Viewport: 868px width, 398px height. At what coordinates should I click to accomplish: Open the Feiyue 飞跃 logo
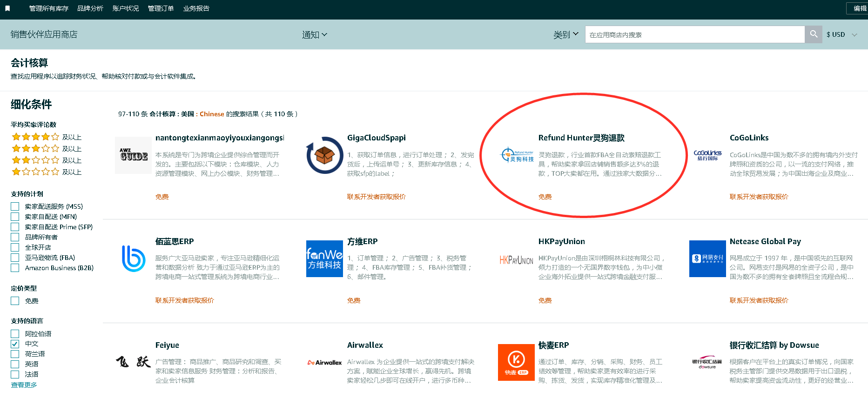click(134, 362)
